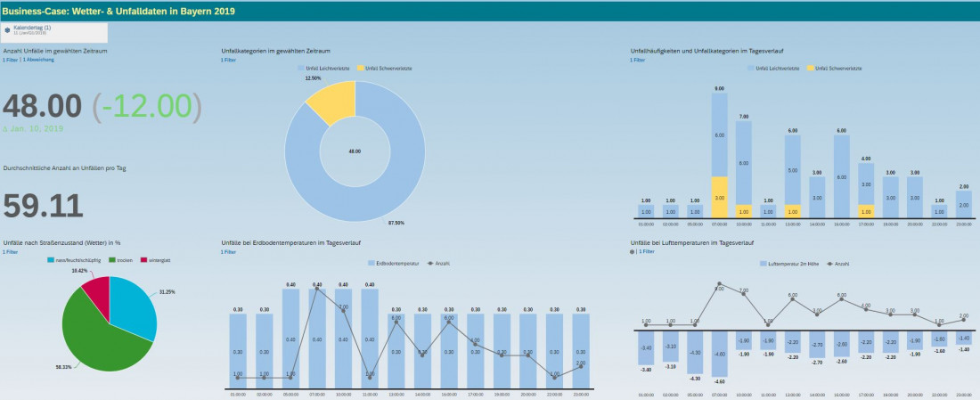
Task: Click the Kalendertag filter hexagon icon
Action: [x=8, y=29]
